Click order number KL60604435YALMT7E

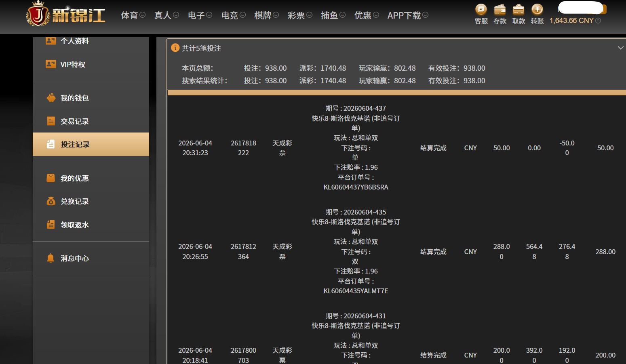click(356, 291)
